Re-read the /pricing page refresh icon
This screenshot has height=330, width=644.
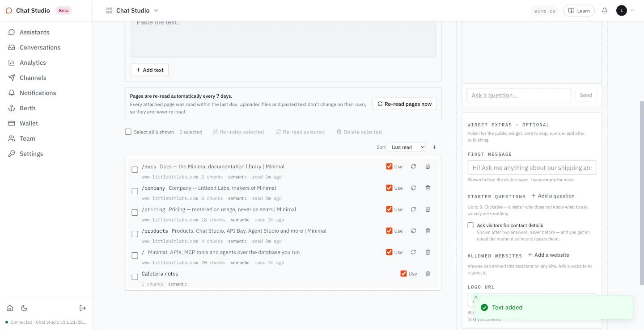pos(414,209)
